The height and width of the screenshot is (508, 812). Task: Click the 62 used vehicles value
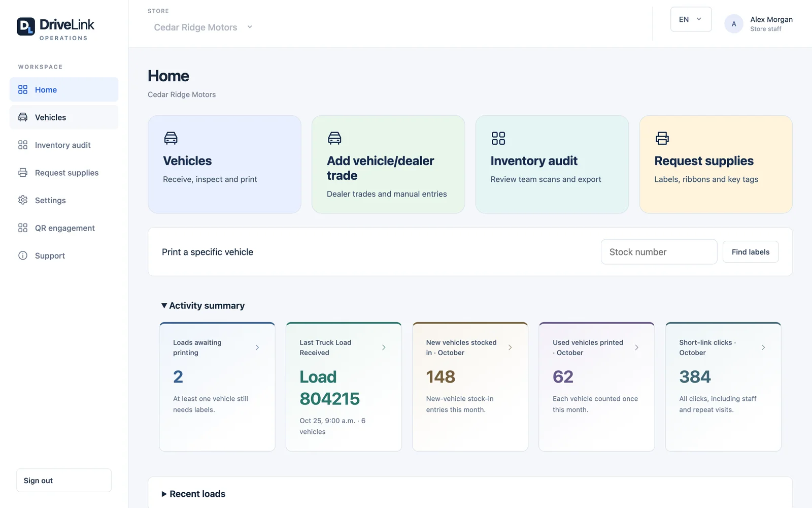click(x=563, y=377)
